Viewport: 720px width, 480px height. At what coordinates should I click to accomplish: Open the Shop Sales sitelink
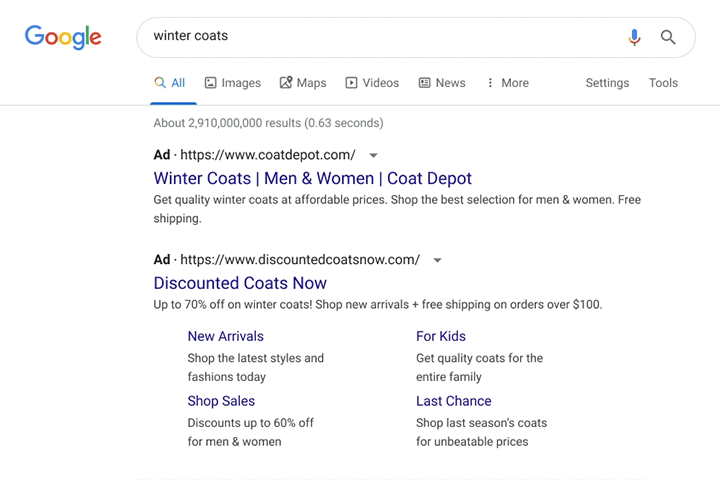point(221,401)
